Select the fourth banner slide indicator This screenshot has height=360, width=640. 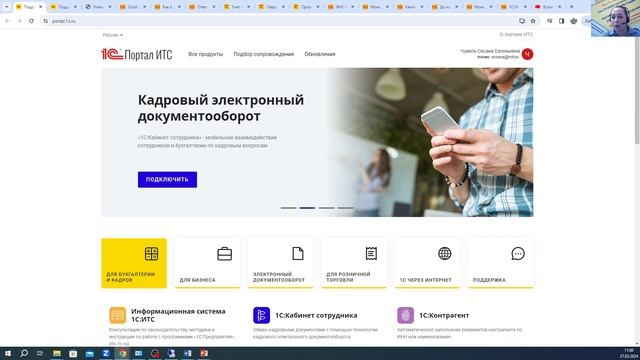(x=345, y=208)
